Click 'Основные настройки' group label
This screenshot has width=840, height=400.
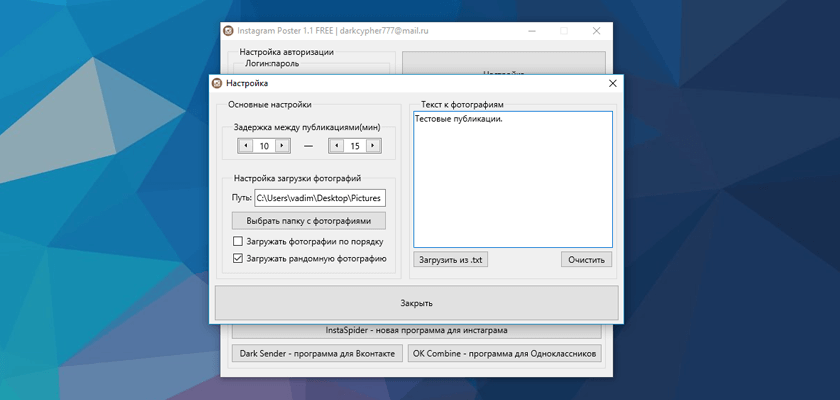point(269,105)
